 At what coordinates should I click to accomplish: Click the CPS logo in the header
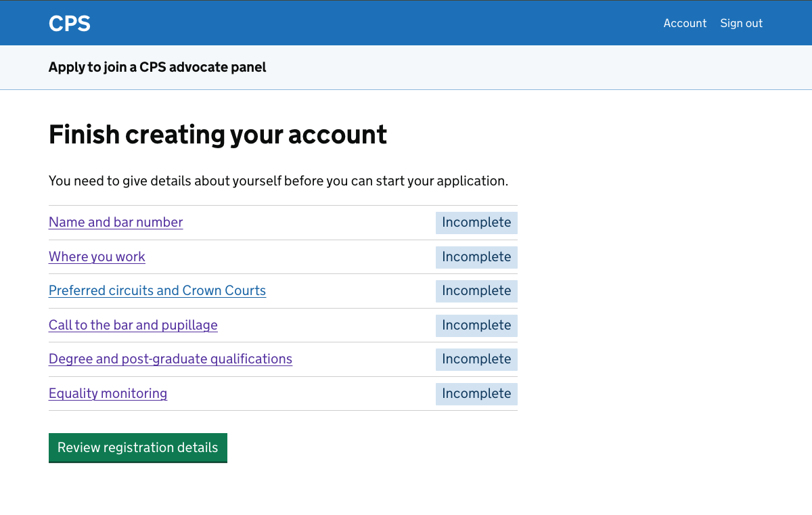69,22
